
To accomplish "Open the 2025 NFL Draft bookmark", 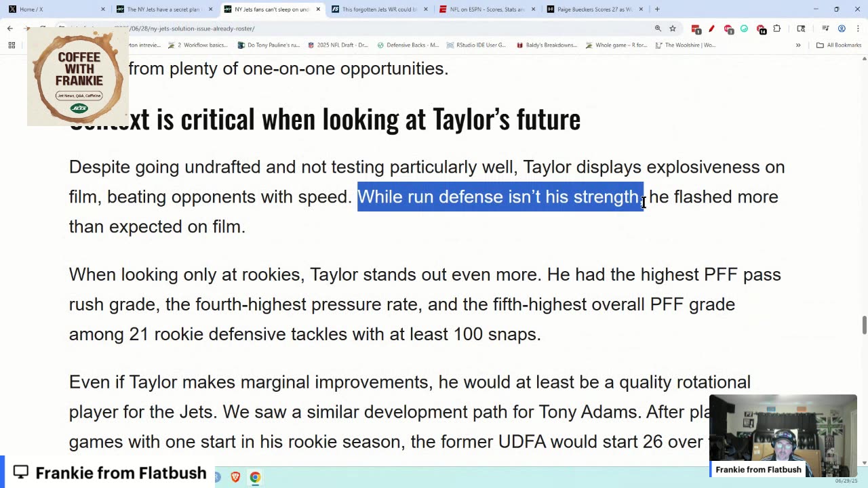I will 337,45.
